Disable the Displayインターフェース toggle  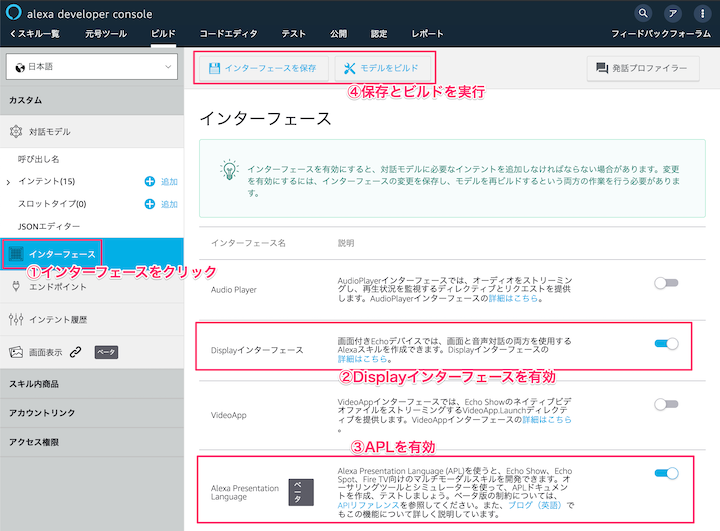click(666, 344)
